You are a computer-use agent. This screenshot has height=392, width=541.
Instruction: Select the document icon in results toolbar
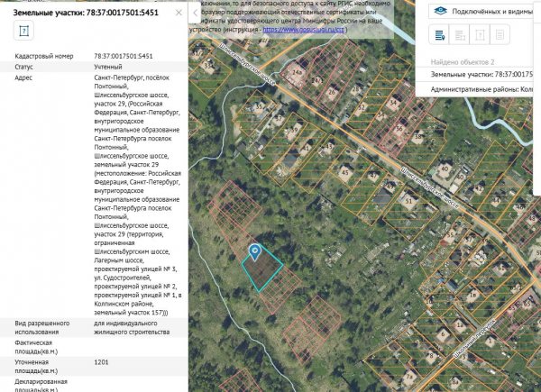point(500,35)
